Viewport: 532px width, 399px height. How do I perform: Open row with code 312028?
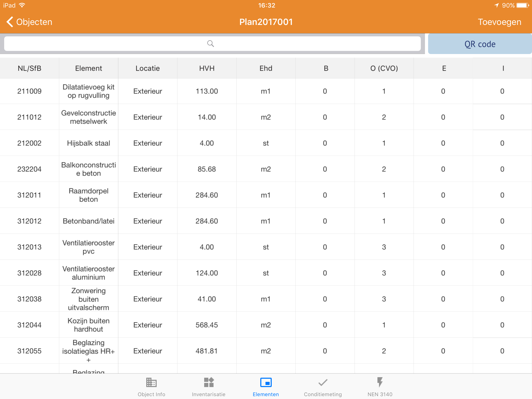click(29, 273)
